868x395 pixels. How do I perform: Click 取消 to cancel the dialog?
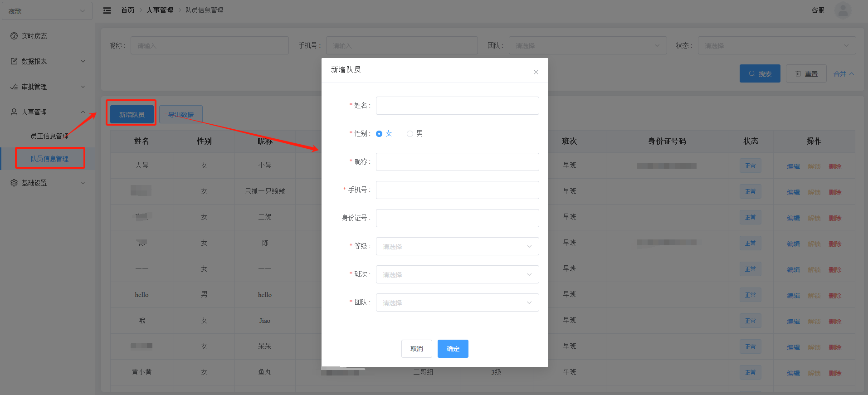416,349
